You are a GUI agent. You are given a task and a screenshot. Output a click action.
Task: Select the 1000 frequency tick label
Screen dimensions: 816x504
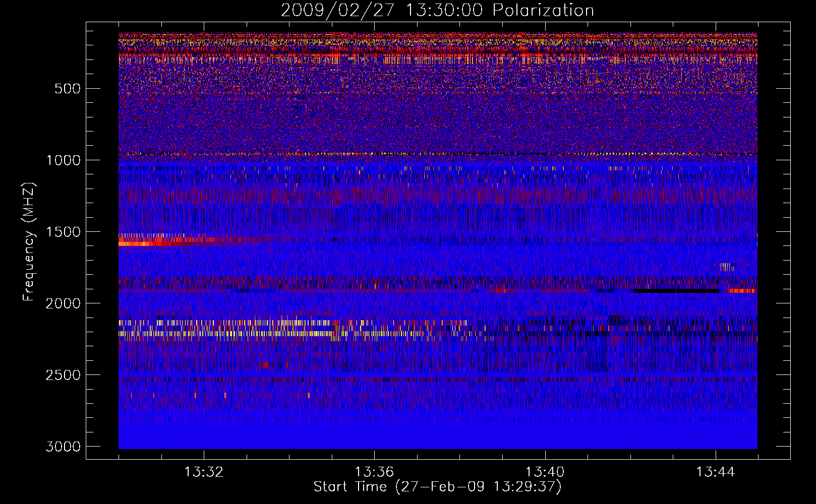click(x=63, y=160)
